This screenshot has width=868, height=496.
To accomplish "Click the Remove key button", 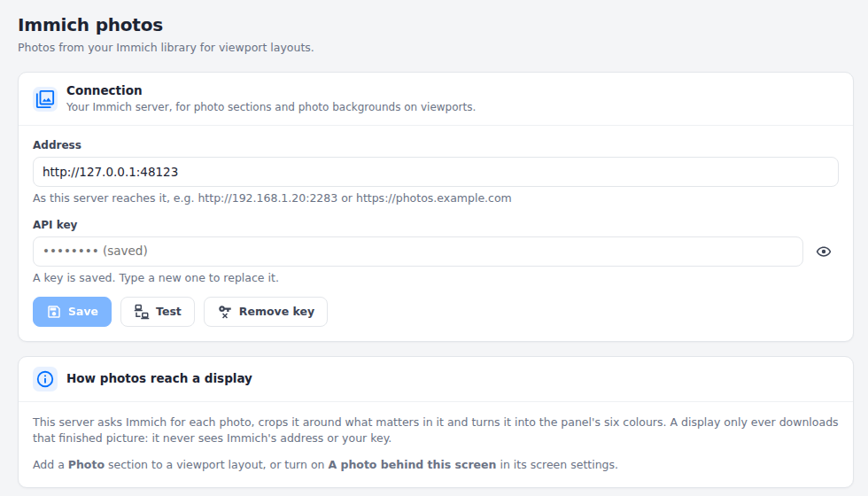I will coord(266,312).
